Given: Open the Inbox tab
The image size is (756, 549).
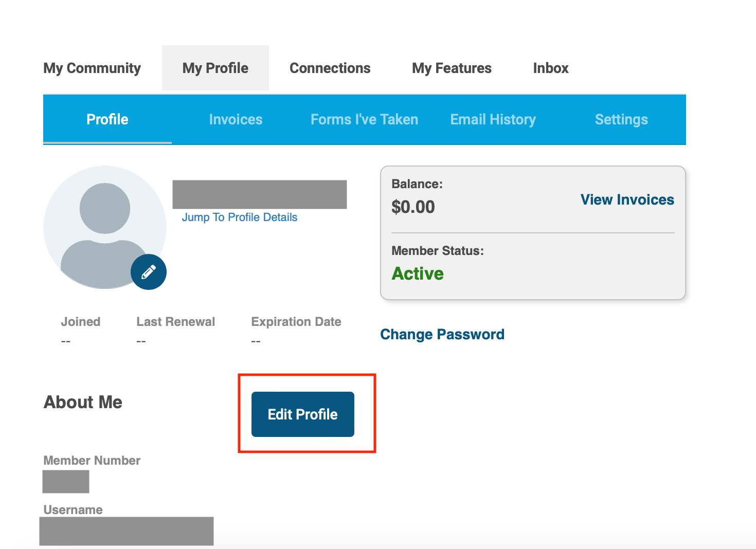Looking at the screenshot, I should coord(551,68).
